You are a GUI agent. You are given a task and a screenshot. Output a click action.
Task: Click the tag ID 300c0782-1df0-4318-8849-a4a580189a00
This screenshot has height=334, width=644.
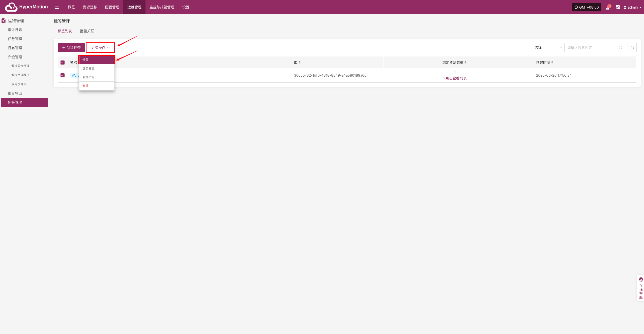(x=330, y=75)
